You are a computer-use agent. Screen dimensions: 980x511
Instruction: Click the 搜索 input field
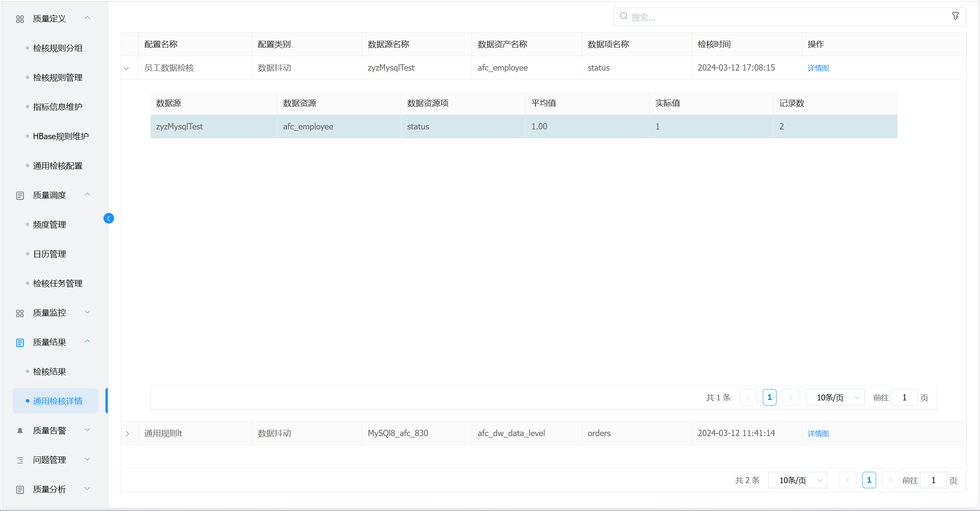click(784, 17)
